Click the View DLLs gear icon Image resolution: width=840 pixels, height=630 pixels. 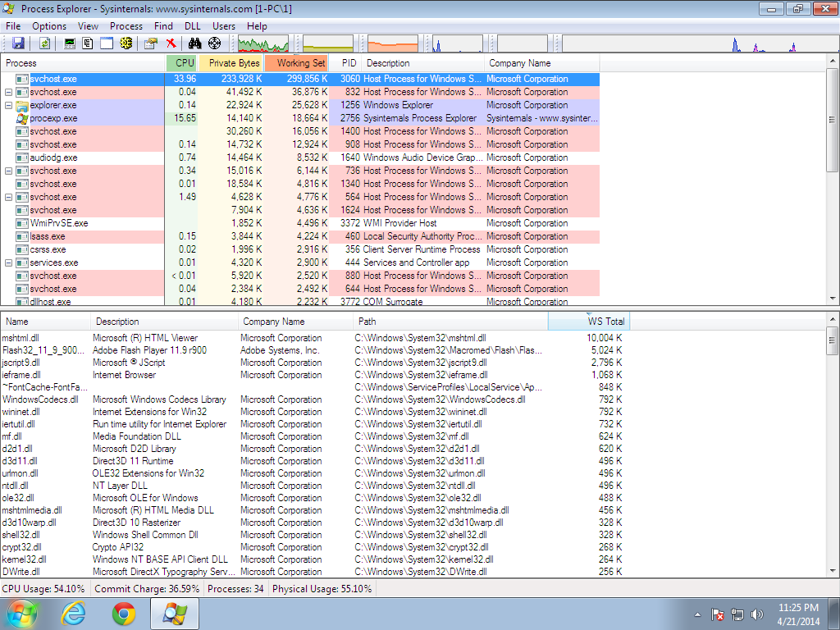point(126,43)
